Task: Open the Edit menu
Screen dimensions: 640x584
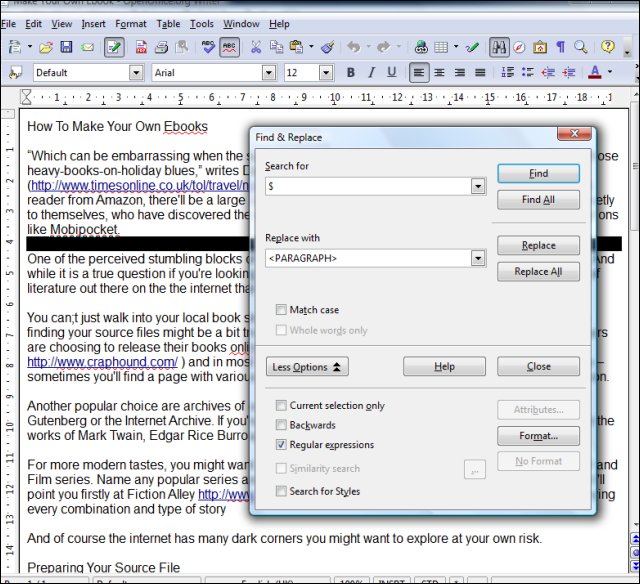Action: click(x=33, y=24)
